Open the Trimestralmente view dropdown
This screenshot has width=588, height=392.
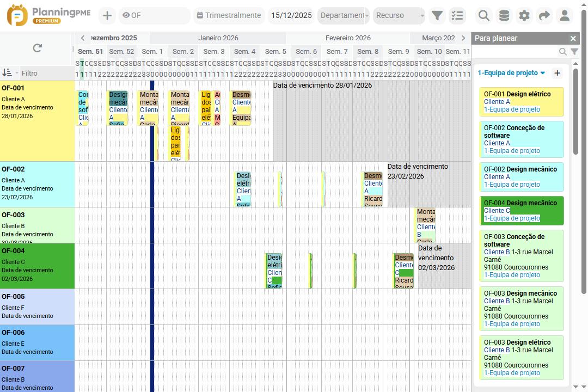228,15
